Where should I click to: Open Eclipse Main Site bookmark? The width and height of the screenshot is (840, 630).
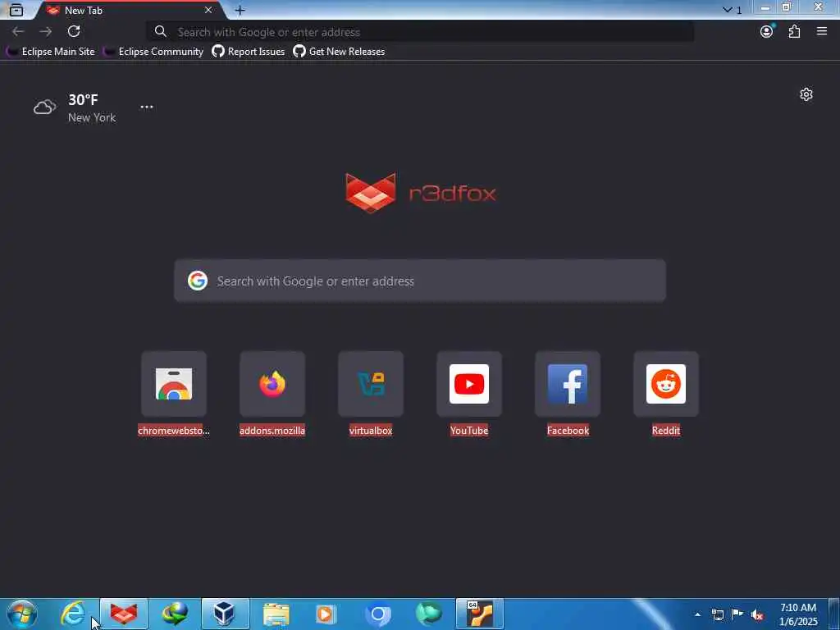pos(50,52)
